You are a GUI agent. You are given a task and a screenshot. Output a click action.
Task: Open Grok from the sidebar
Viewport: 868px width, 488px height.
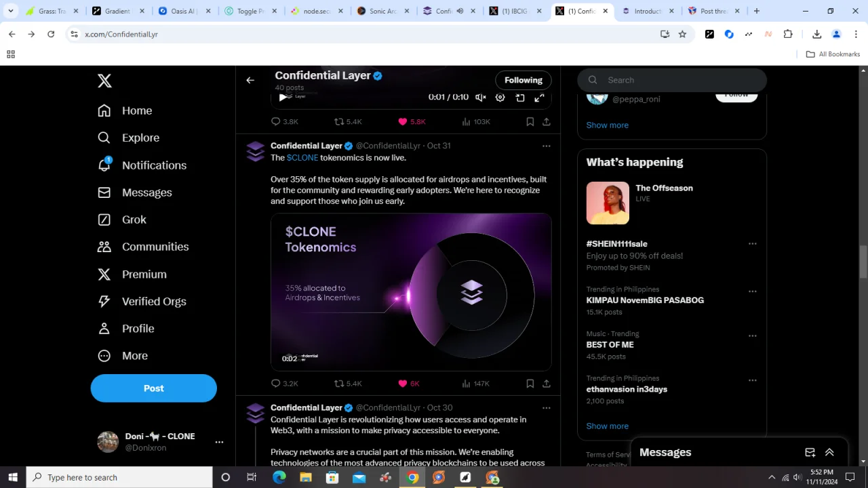click(x=122, y=220)
